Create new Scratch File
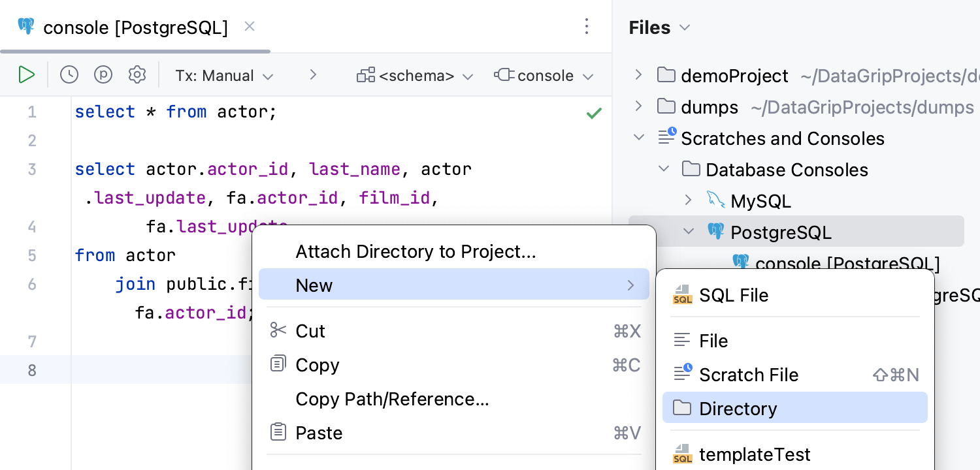 tap(795, 375)
